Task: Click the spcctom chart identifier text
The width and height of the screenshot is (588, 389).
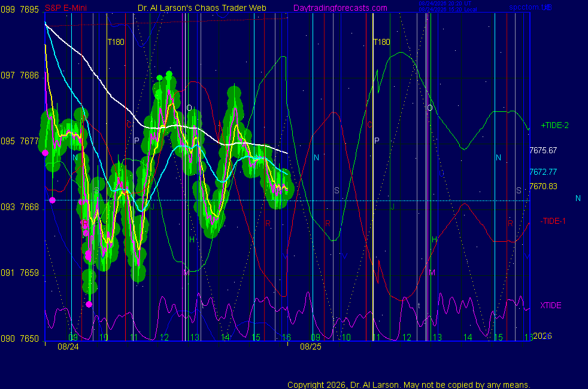Action: (x=531, y=7)
